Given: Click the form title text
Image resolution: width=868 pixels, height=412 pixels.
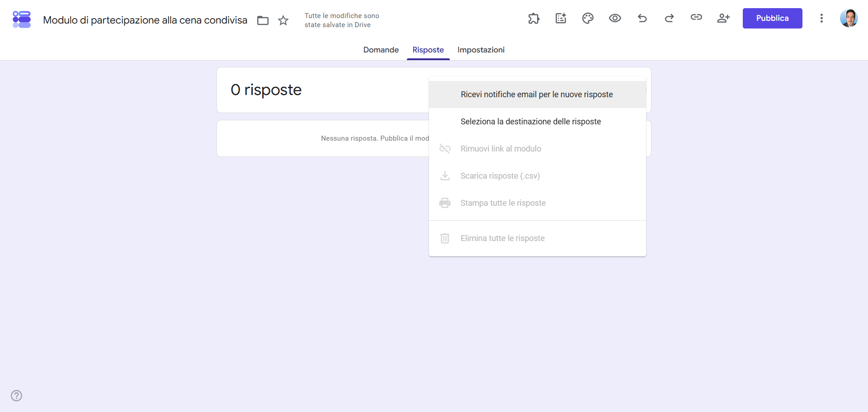Looking at the screenshot, I should pos(145,20).
